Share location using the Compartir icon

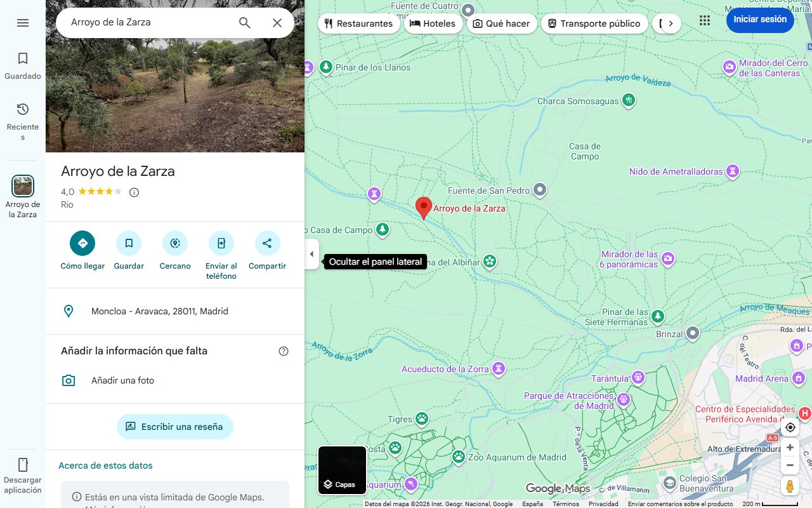266,243
